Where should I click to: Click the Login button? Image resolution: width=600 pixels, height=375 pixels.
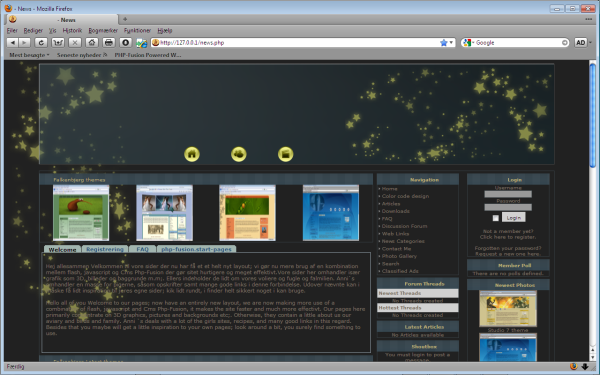click(514, 217)
